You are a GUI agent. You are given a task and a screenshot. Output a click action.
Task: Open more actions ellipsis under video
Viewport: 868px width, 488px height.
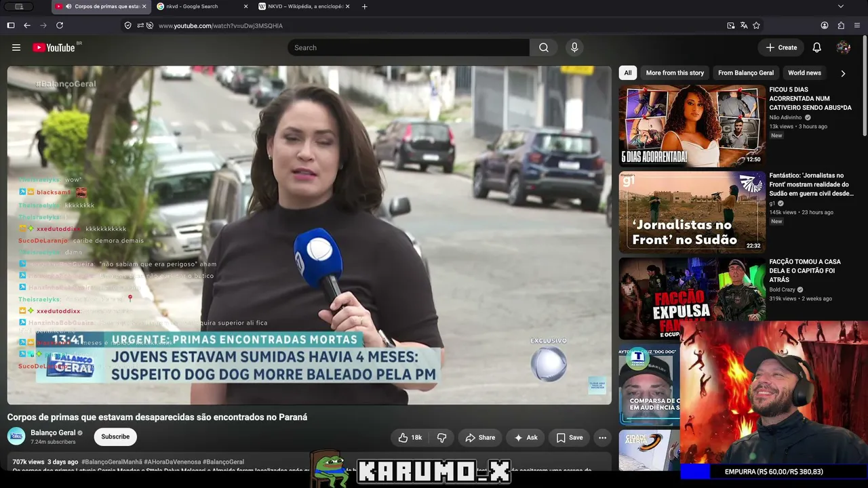[x=602, y=438]
